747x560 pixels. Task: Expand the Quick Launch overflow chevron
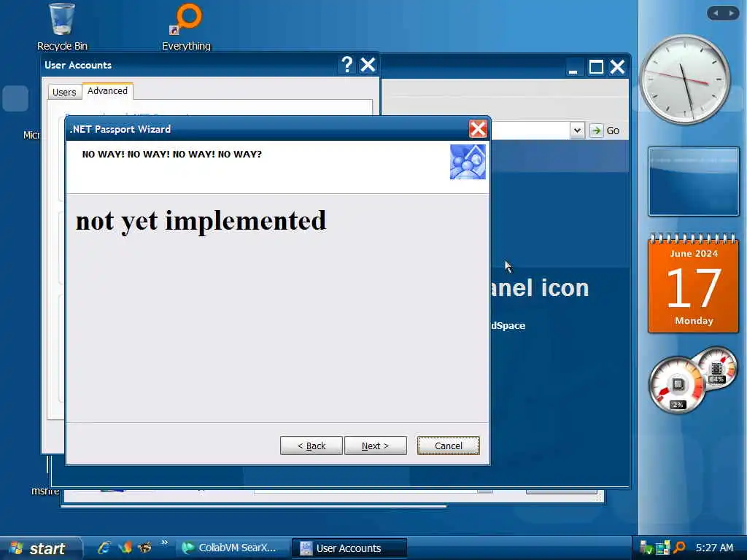pos(164,542)
